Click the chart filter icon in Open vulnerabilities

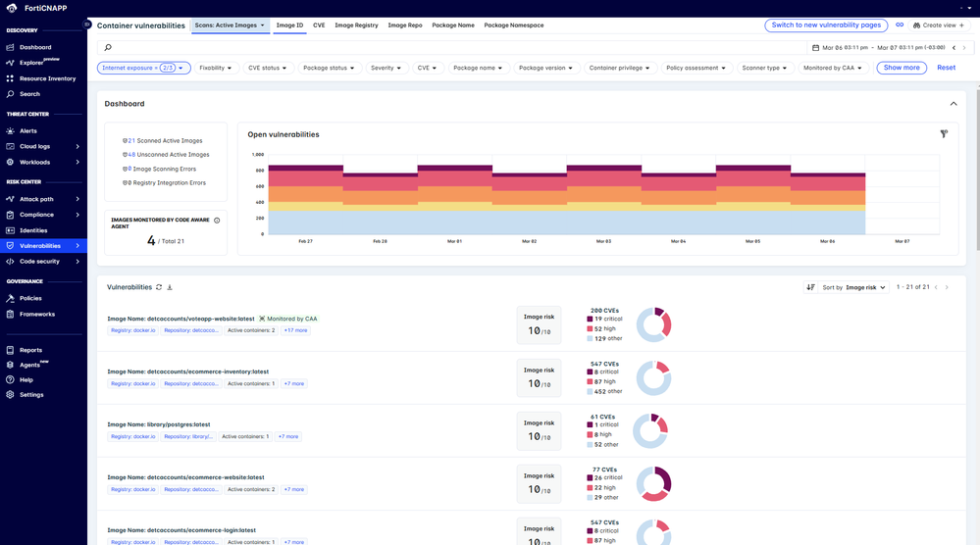click(944, 134)
